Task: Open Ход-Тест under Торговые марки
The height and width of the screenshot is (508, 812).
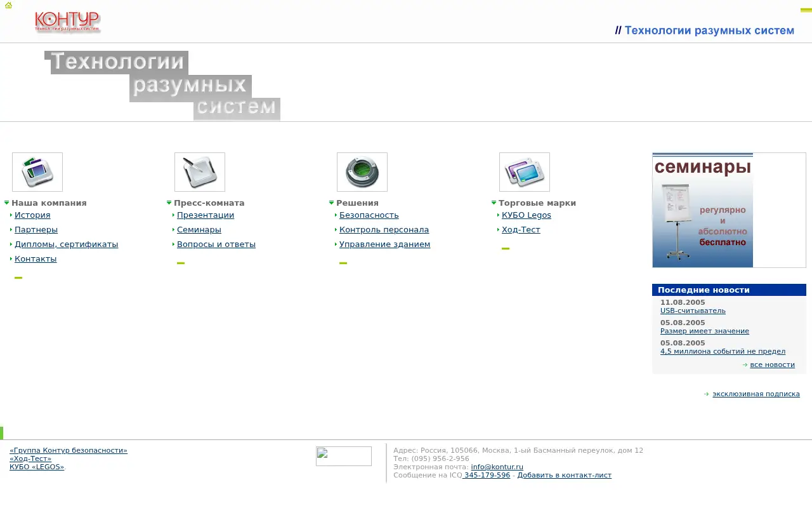Action: (x=521, y=230)
